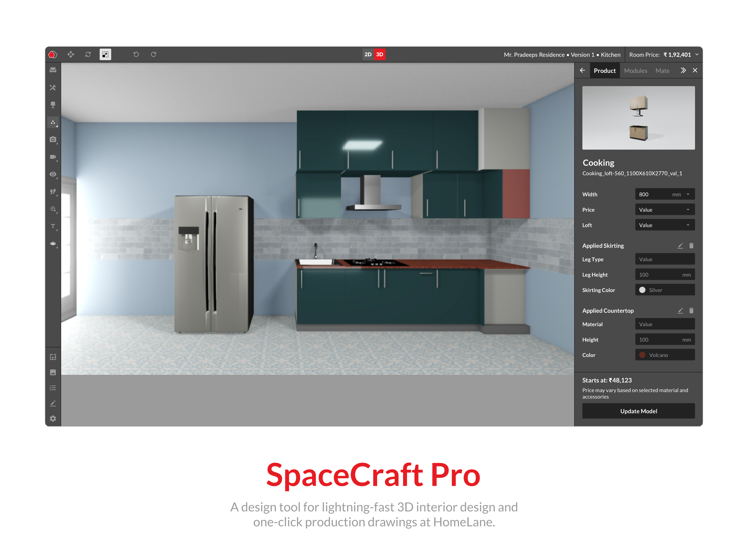The height and width of the screenshot is (560, 747).
Task: Switch the view to 2D
Action: 368,54
